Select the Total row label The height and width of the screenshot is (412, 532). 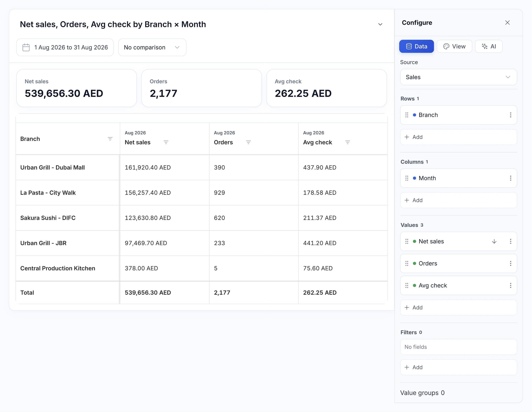[x=27, y=293]
